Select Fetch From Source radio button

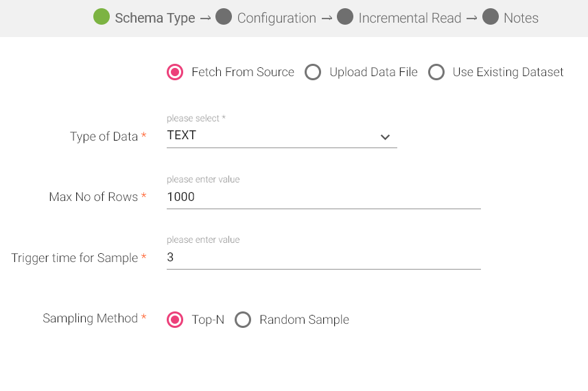[175, 72]
